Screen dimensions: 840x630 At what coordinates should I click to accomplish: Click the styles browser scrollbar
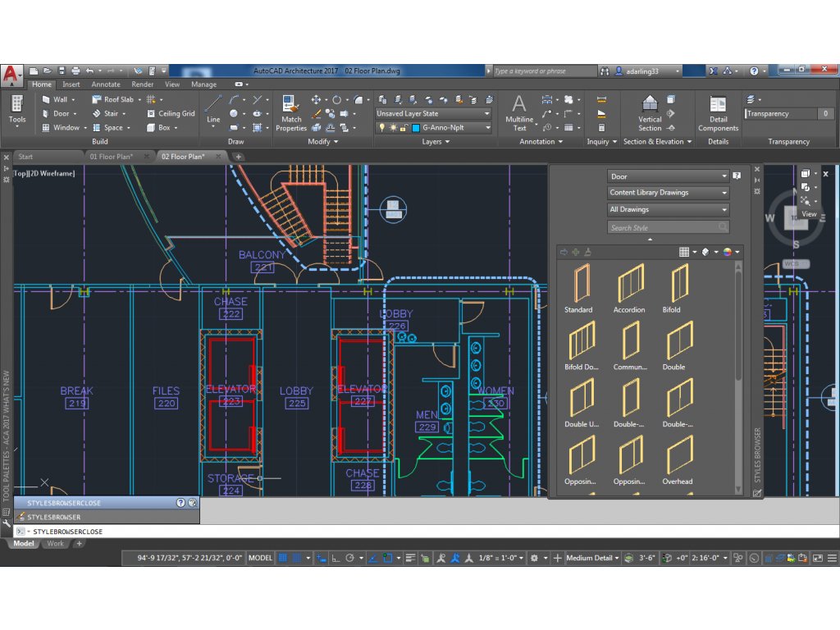click(738, 377)
